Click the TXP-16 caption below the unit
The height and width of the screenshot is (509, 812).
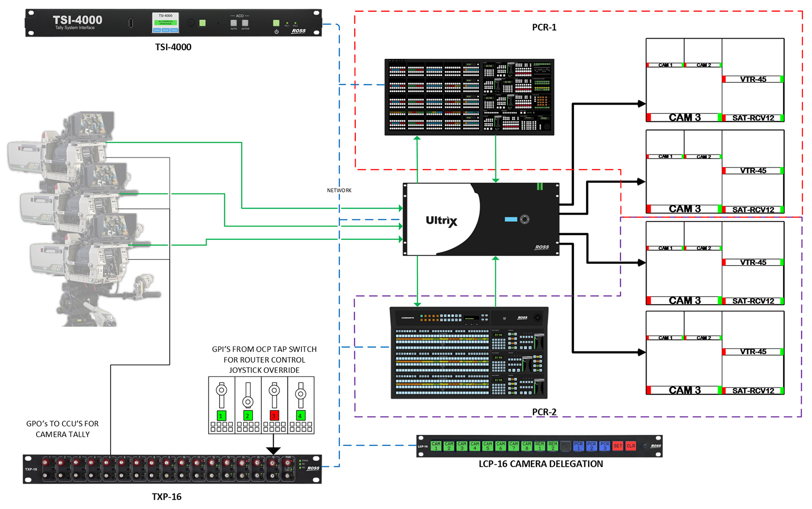point(166,497)
